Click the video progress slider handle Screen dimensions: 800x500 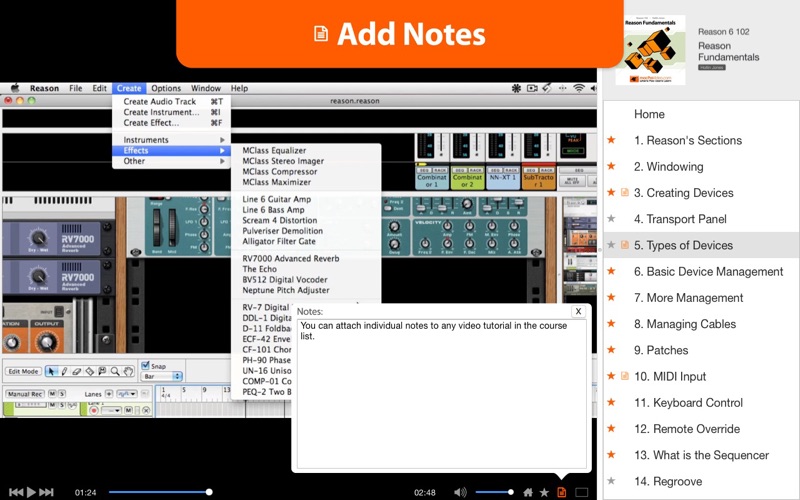coord(209,492)
